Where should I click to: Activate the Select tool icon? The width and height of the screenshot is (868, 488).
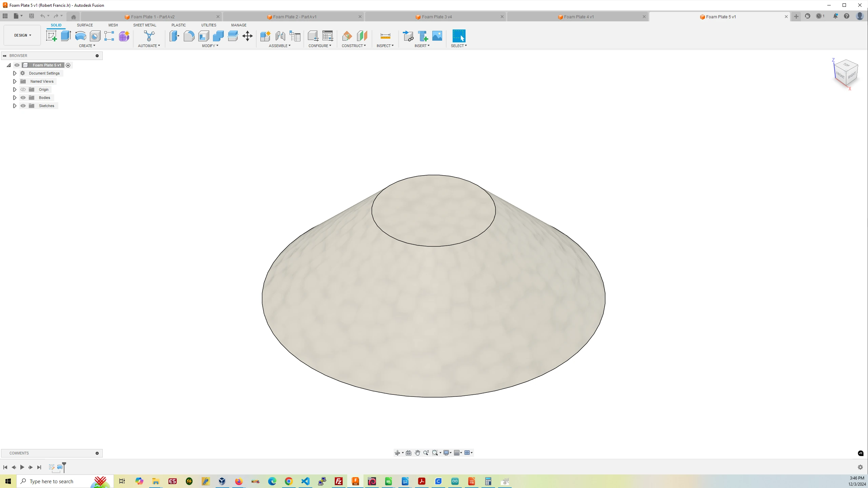tap(459, 36)
